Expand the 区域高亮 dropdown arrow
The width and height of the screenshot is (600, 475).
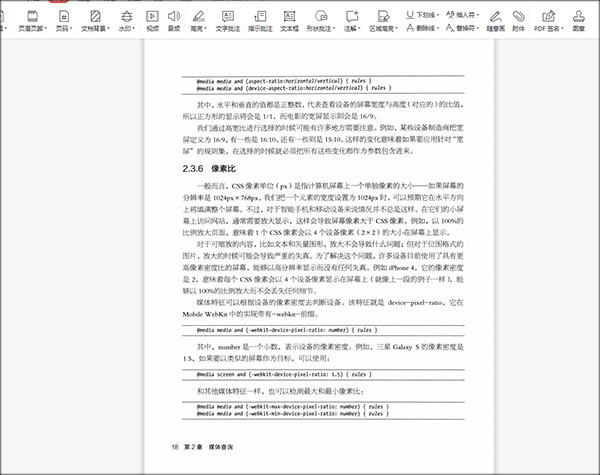click(x=397, y=29)
